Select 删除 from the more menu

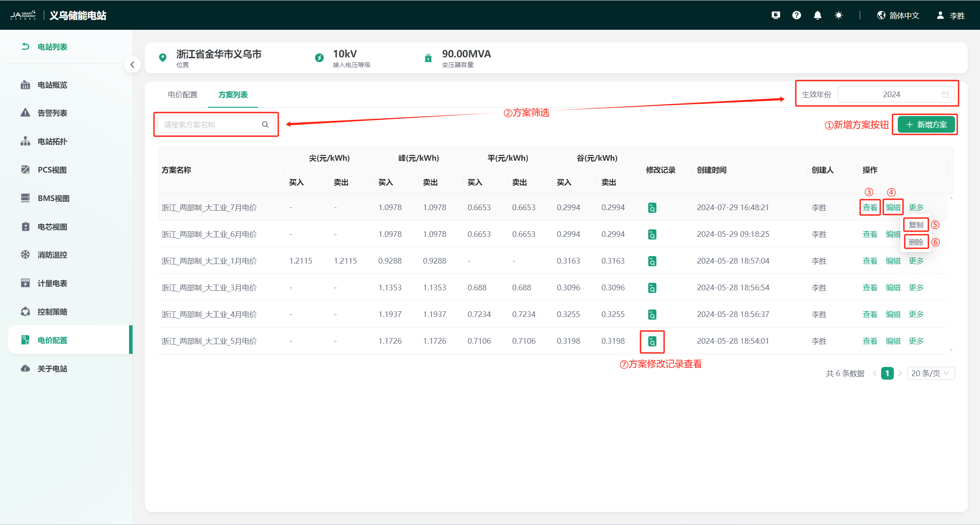(916, 242)
